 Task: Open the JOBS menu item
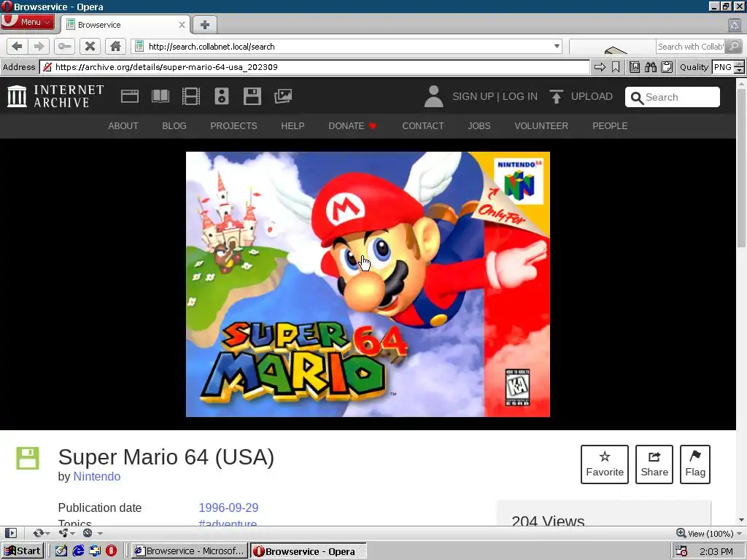[x=479, y=126]
